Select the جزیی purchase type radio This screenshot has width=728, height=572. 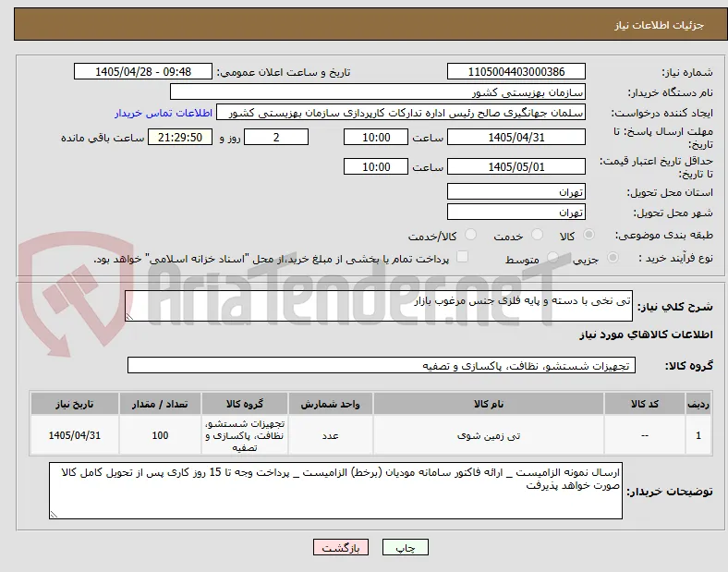(x=613, y=258)
